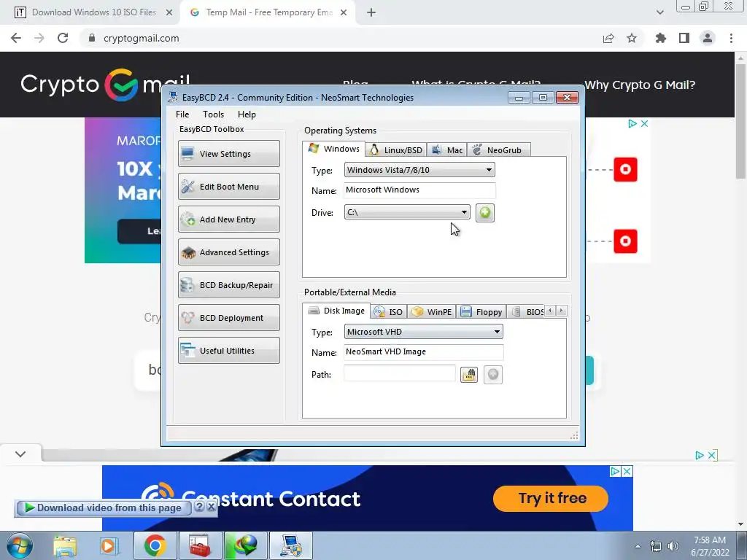The height and width of the screenshot is (560, 747).
Task: Click Try it free on Constant Contact ad
Action: [551, 498]
